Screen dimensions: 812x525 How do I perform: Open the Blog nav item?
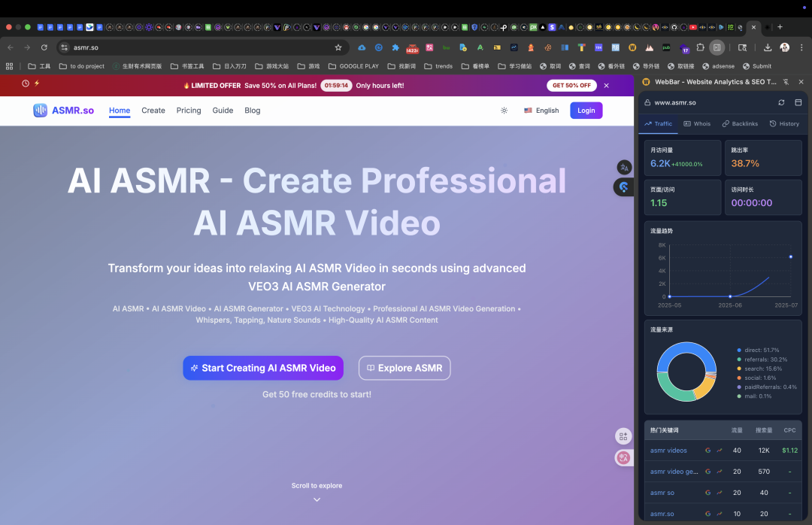pyautogui.click(x=252, y=111)
